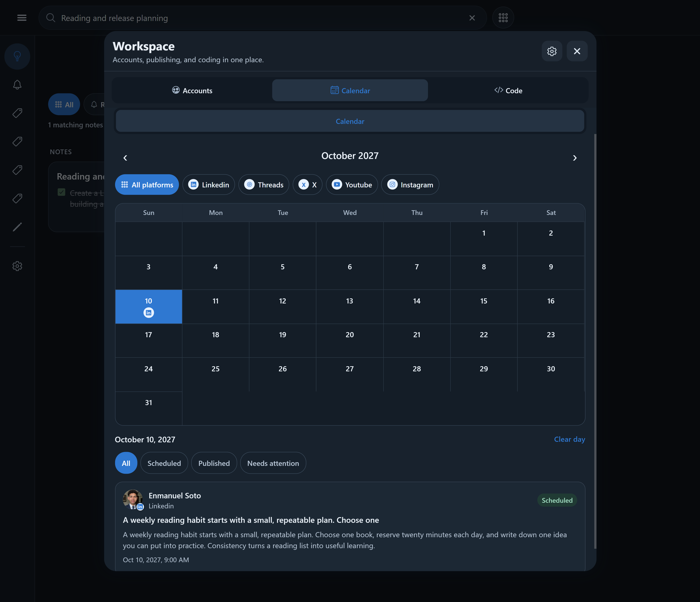Close the Workspace dialog

point(577,51)
